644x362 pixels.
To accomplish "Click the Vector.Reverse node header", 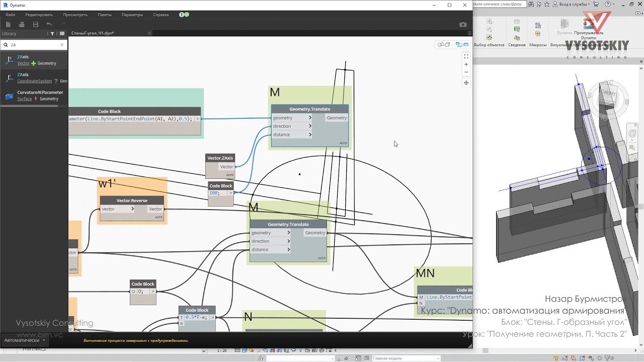I will (132, 201).
